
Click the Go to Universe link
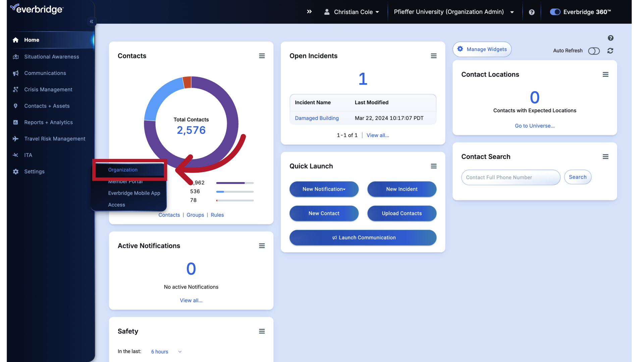[x=535, y=126]
